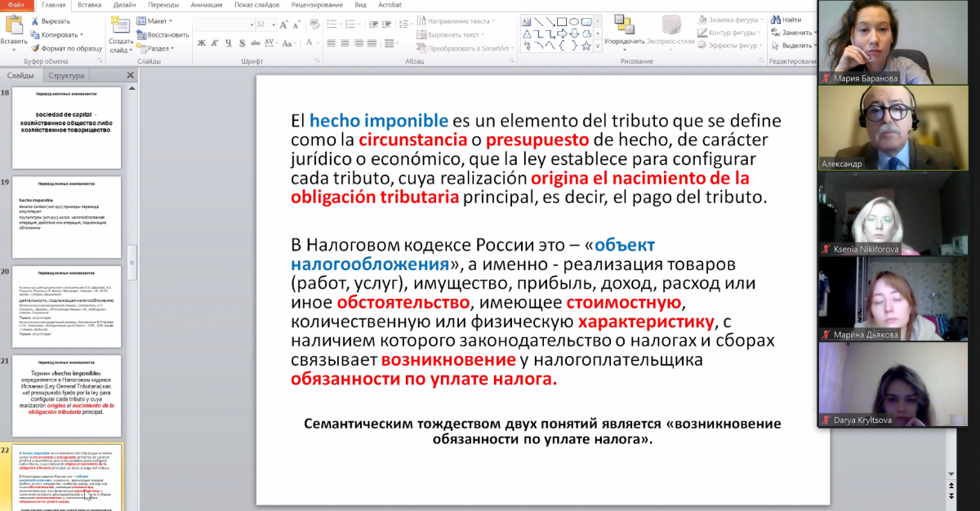
Task: Click the clear formatting icon
Action: coord(314,24)
